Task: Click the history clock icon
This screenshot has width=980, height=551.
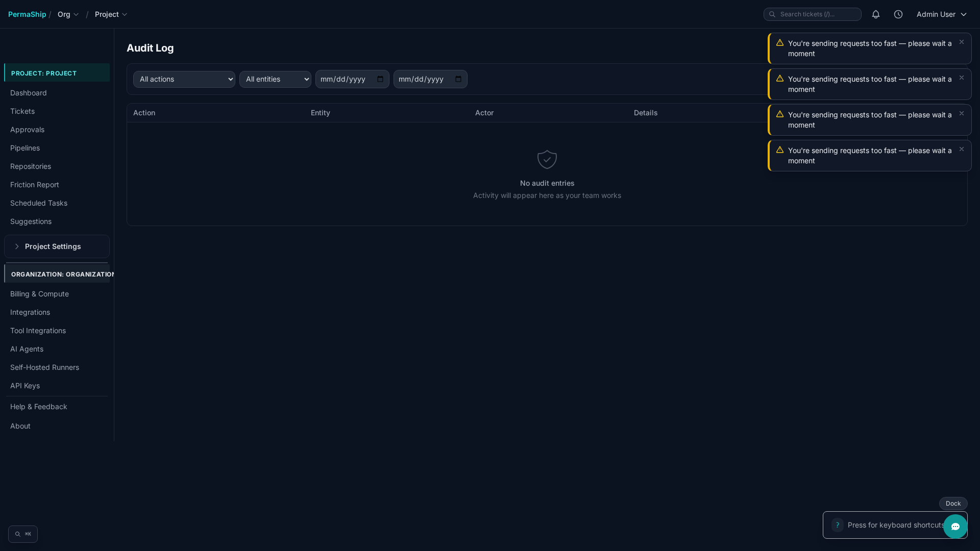Action: (x=899, y=14)
